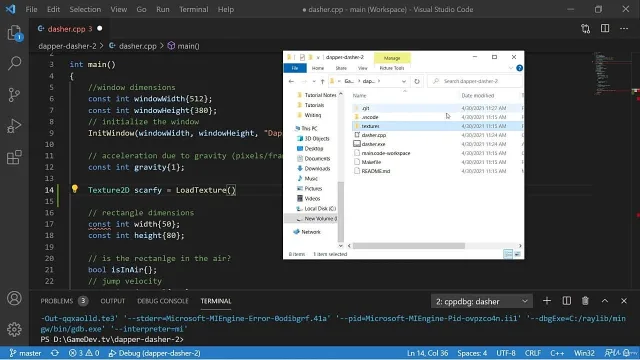Image resolution: width=640 pixels, height=360 pixels.
Task: Switch to large icons view in File Explorer
Action: (517, 254)
